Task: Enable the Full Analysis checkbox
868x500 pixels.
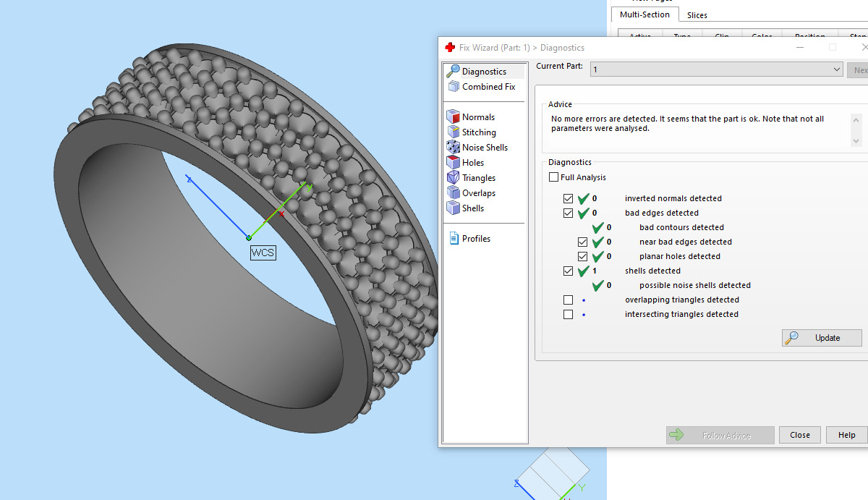Action: point(554,177)
